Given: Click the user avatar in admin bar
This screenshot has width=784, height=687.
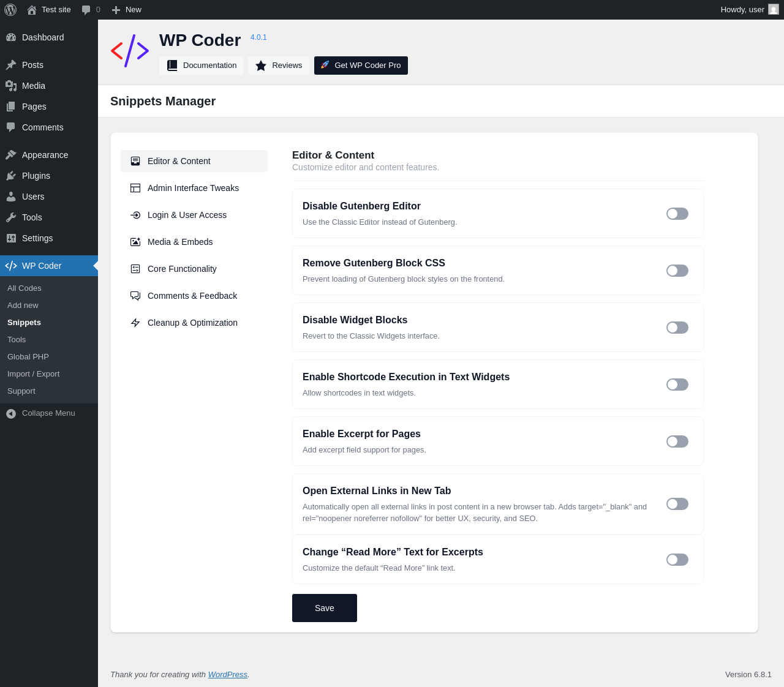Looking at the screenshot, I should [x=774, y=9].
